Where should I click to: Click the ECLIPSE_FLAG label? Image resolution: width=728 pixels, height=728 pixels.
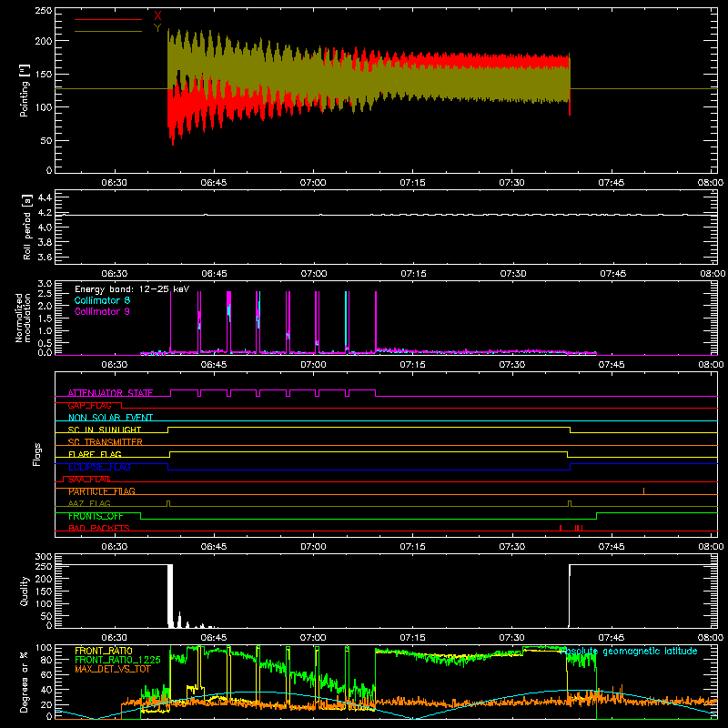coord(99,467)
